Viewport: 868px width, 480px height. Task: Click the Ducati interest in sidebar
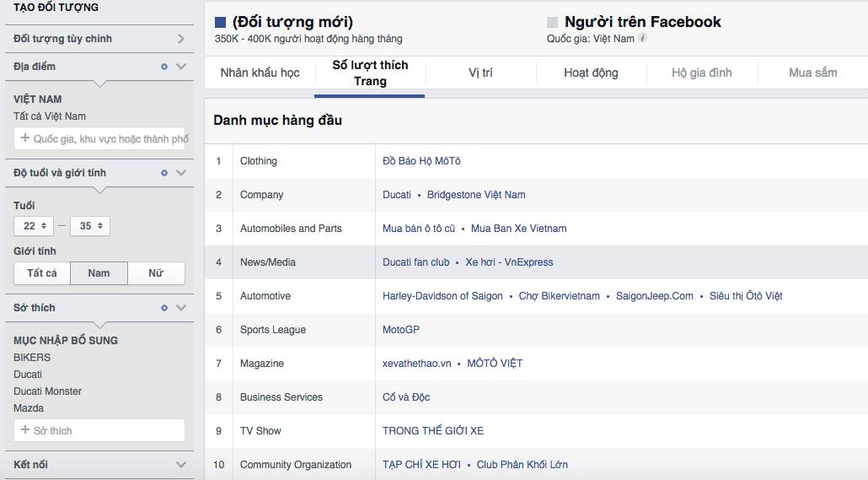[28, 375]
